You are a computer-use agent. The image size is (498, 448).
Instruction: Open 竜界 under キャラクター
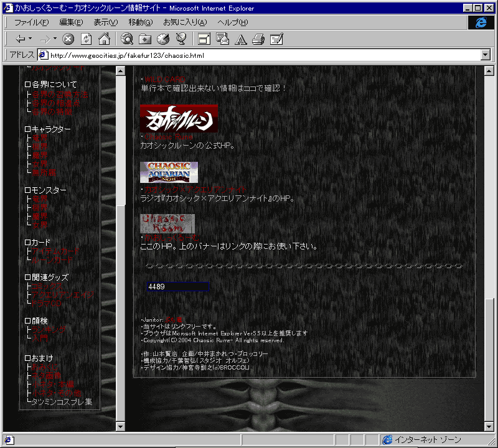40,138
